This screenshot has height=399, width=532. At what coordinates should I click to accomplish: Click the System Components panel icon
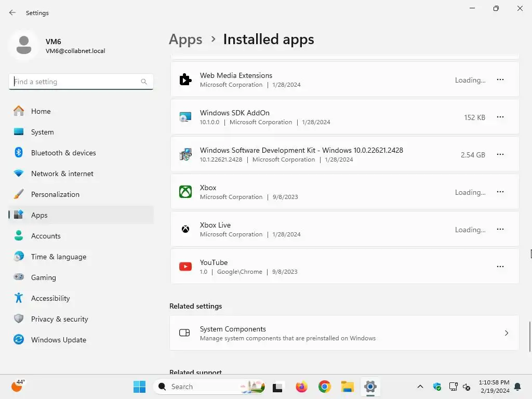point(184,333)
